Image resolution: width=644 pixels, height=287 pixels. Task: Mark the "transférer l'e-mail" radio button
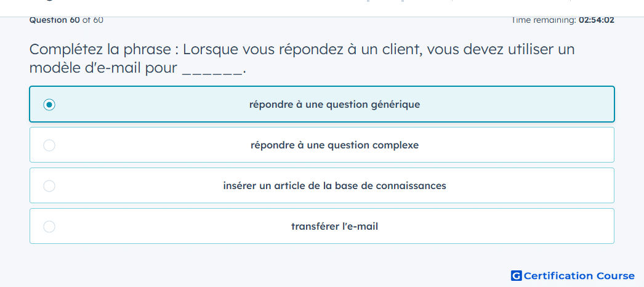click(49, 227)
